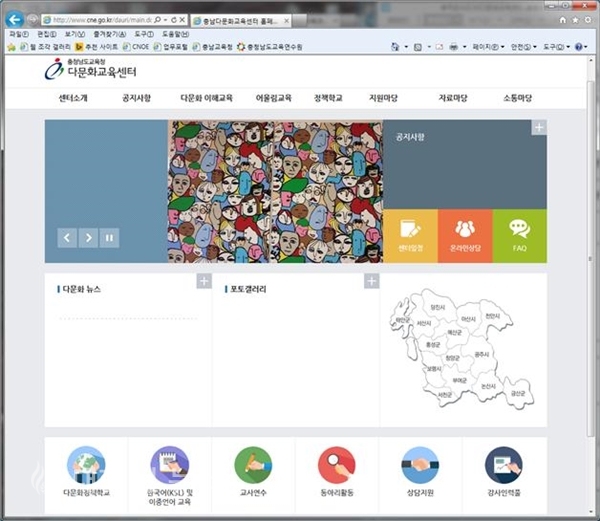Screen dimensions: 600x521
Task: Open the 강사인력풀 circular icon
Action: [504, 466]
